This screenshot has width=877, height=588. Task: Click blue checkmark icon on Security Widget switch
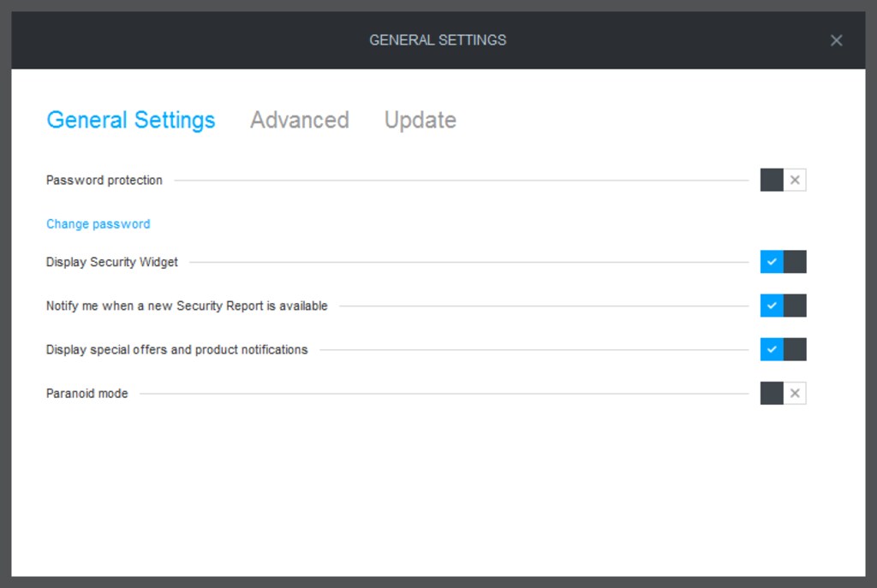click(772, 262)
